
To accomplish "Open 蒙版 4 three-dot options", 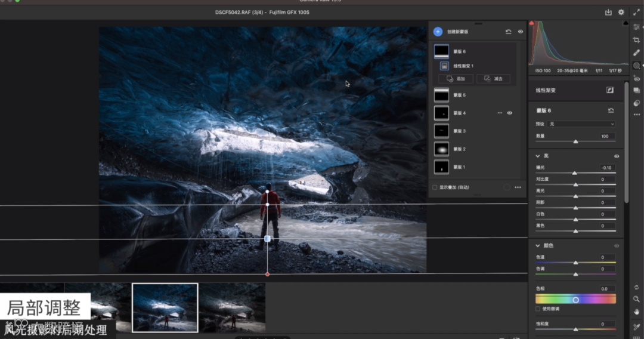I will pos(500,113).
